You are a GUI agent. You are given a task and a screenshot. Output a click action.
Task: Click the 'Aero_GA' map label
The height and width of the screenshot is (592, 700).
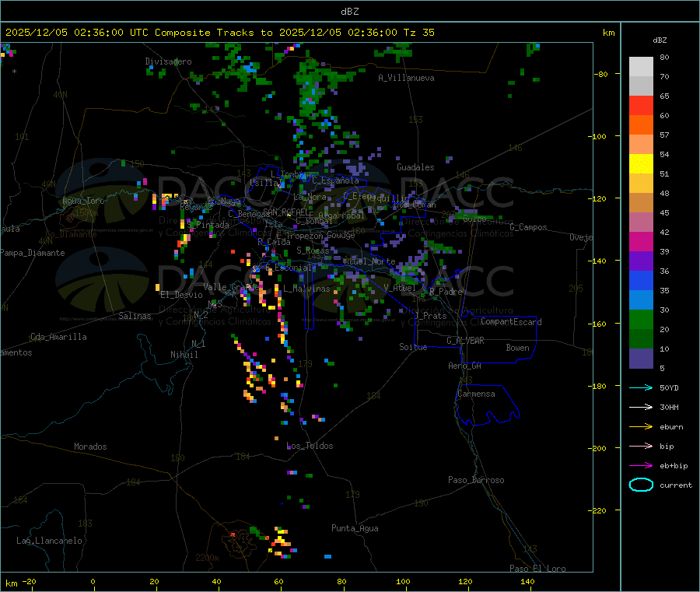(x=464, y=366)
